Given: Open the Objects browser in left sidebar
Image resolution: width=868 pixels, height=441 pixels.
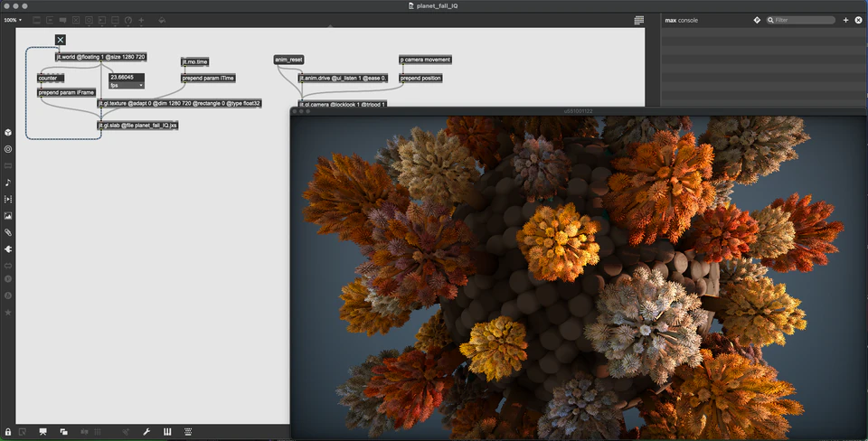Looking at the screenshot, I should [8, 133].
